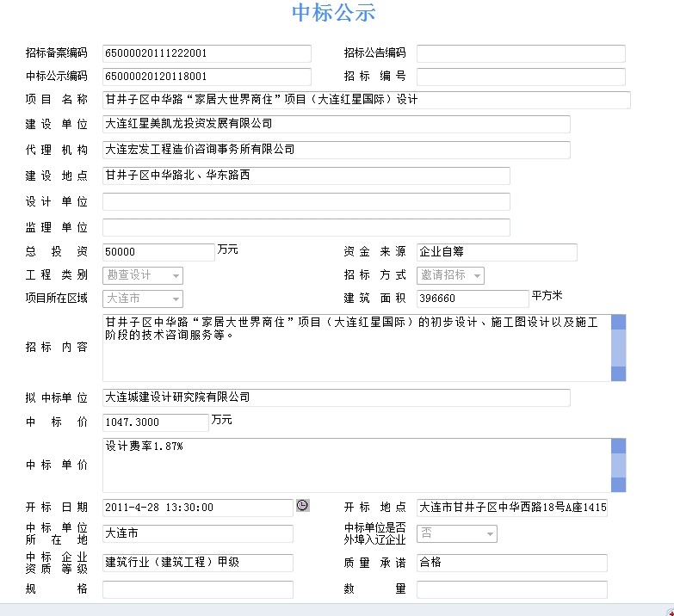Click the 招标内容 scrollbar up arrow
The height and width of the screenshot is (616, 674).
click(x=619, y=322)
